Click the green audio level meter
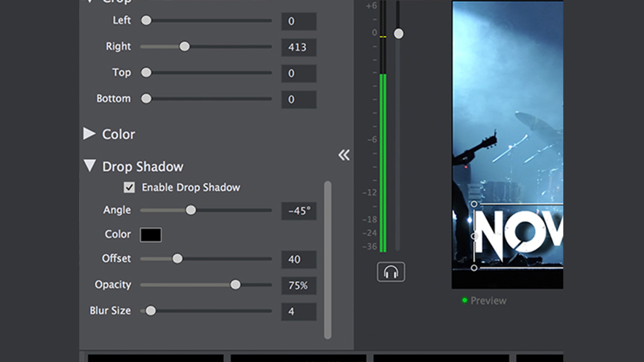 coord(383,163)
